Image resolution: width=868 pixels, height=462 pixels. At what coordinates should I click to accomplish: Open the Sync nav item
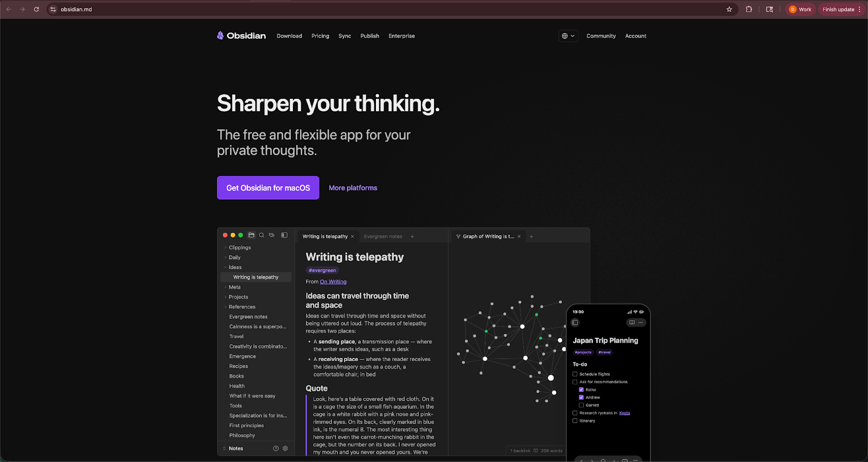pos(344,36)
